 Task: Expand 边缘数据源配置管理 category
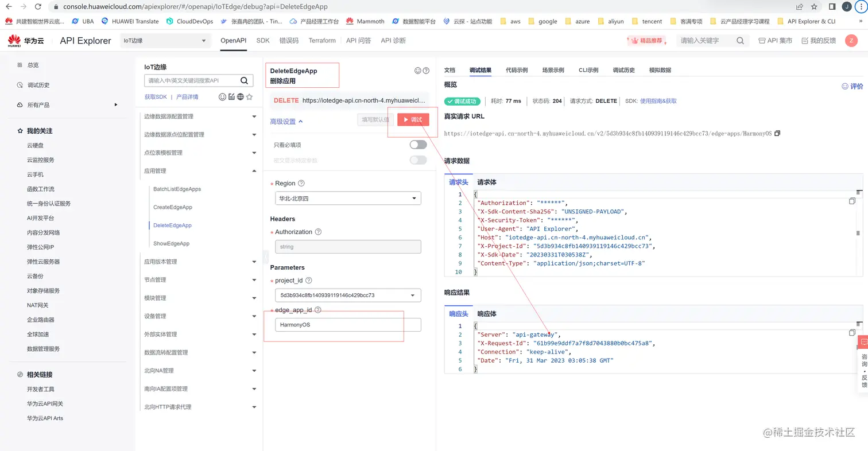(200, 116)
